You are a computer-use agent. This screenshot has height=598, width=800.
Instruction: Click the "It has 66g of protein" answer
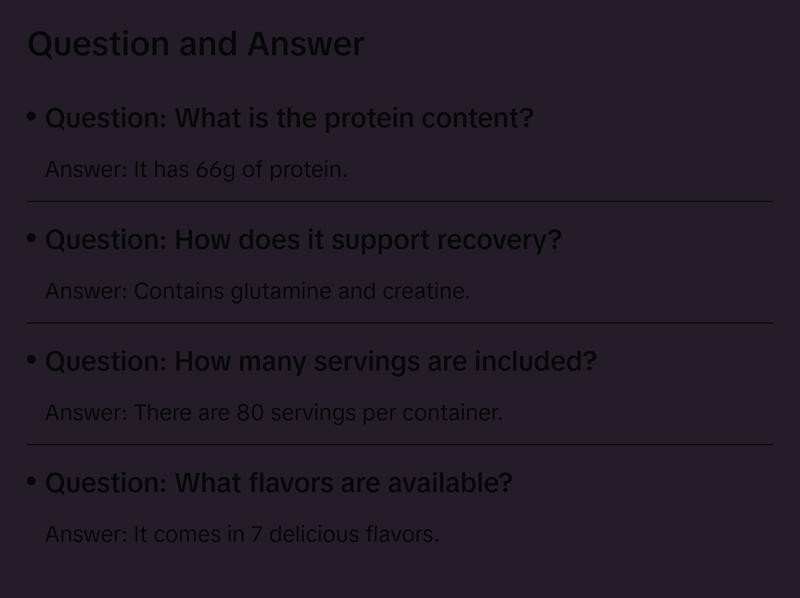pyautogui.click(x=196, y=169)
